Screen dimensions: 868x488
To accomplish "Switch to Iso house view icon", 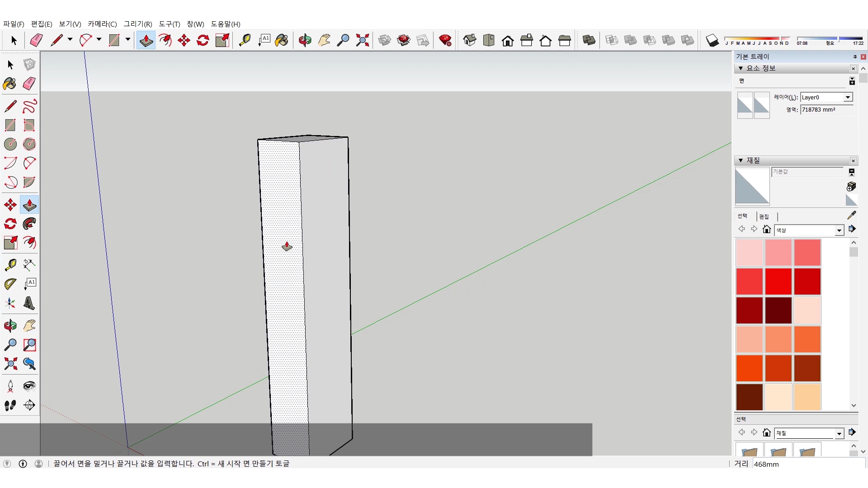I will pos(470,40).
